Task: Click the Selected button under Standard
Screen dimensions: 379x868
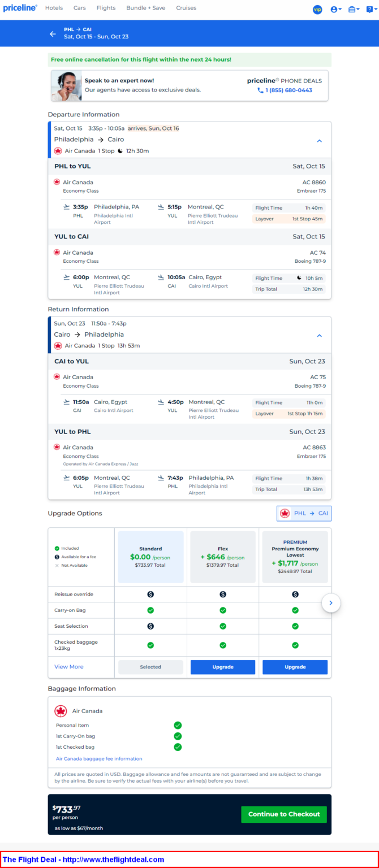Action: pos(150,667)
